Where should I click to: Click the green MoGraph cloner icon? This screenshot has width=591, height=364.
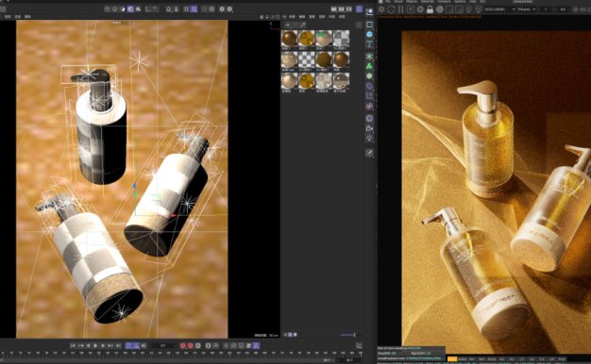click(x=369, y=57)
